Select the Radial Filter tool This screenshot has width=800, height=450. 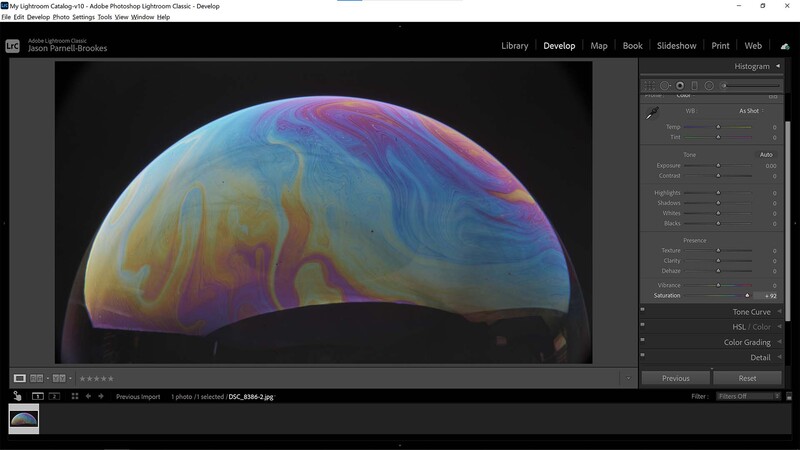(x=709, y=86)
